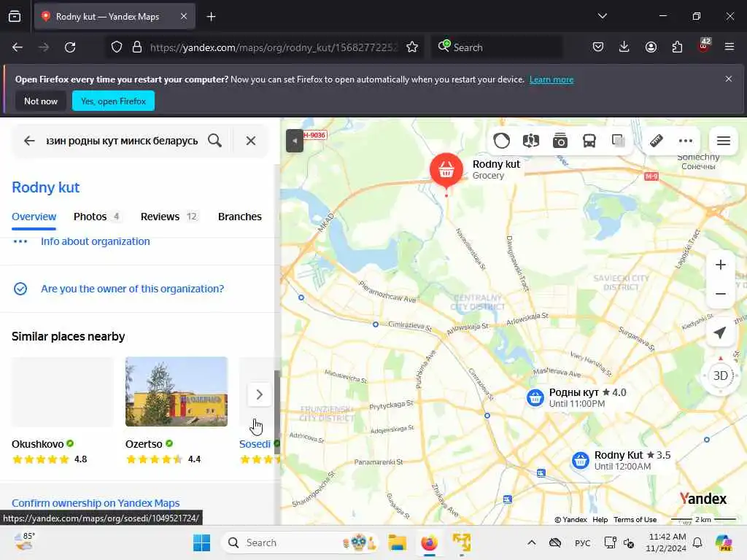Open Firefox shield tracking protection icon
This screenshot has width=747, height=560.
point(117,47)
